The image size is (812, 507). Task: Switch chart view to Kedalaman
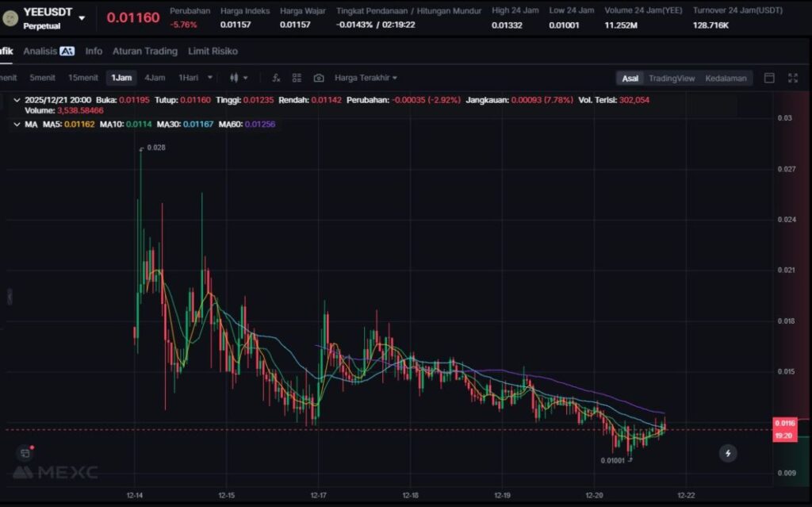pyautogui.click(x=726, y=78)
